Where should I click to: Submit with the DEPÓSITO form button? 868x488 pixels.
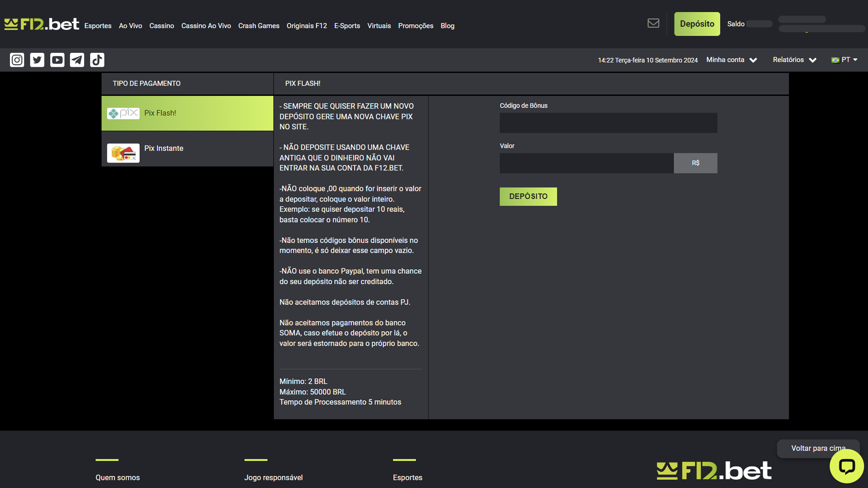pyautogui.click(x=528, y=197)
